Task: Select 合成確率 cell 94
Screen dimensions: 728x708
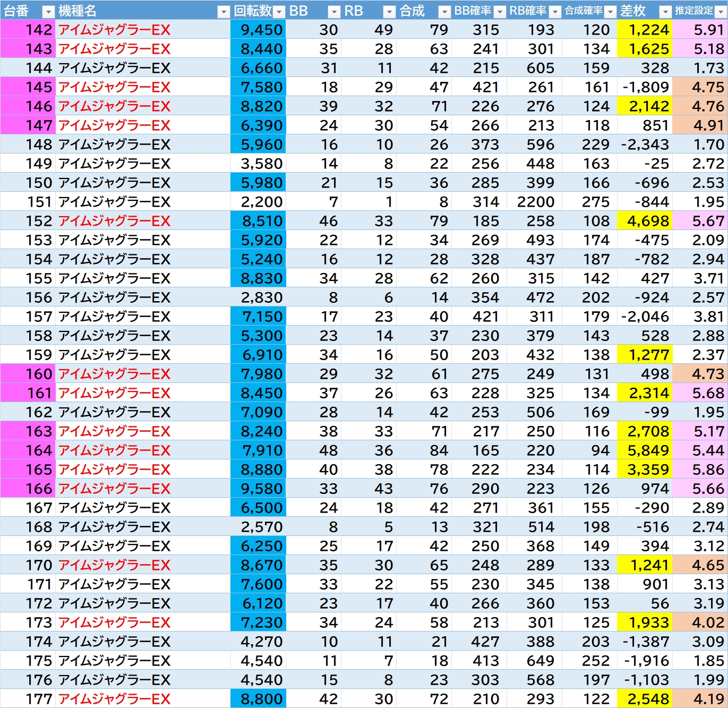Action: click(589, 450)
